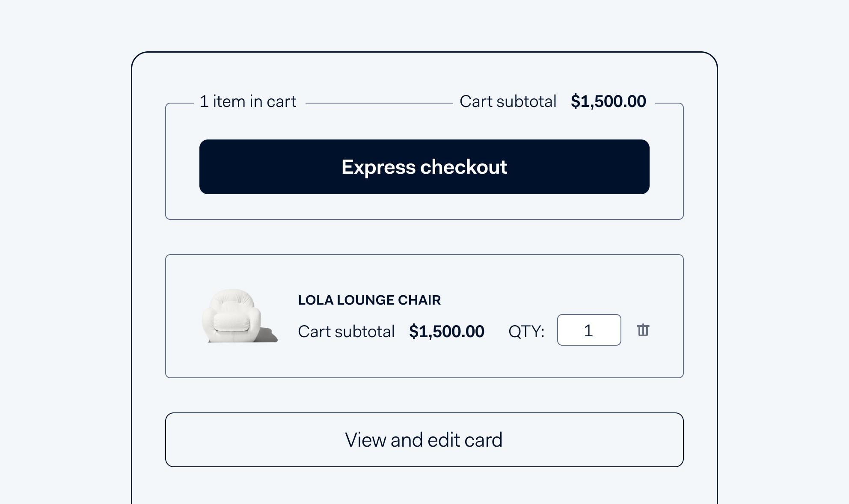This screenshot has height=504, width=849.
Task: Click the outlined View and edit card button
Action: coord(424,440)
